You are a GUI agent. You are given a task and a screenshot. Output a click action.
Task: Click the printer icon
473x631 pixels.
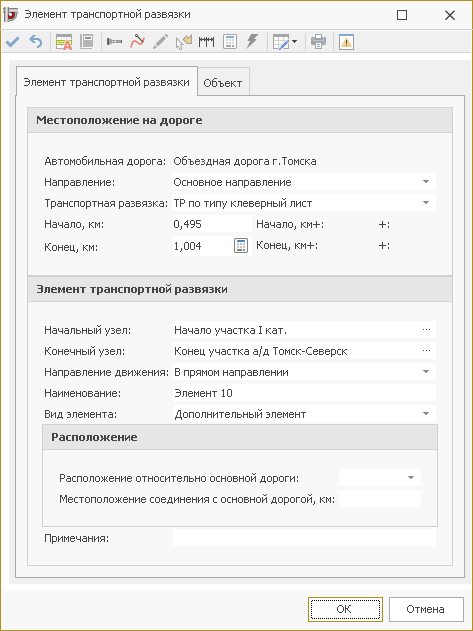tap(318, 41)
